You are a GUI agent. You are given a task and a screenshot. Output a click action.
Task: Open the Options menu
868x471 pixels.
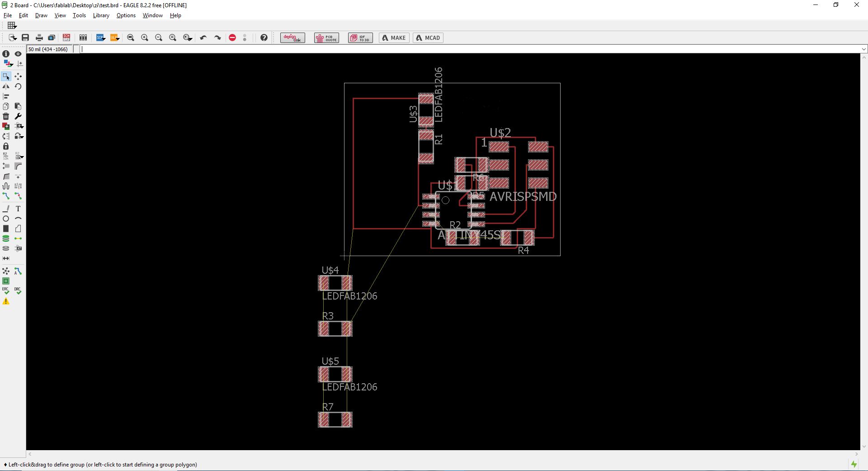pos(126,15)
